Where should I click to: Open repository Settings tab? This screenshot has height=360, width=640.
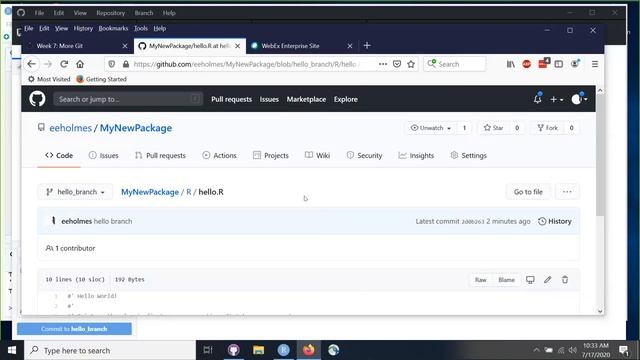pos(469,156)
